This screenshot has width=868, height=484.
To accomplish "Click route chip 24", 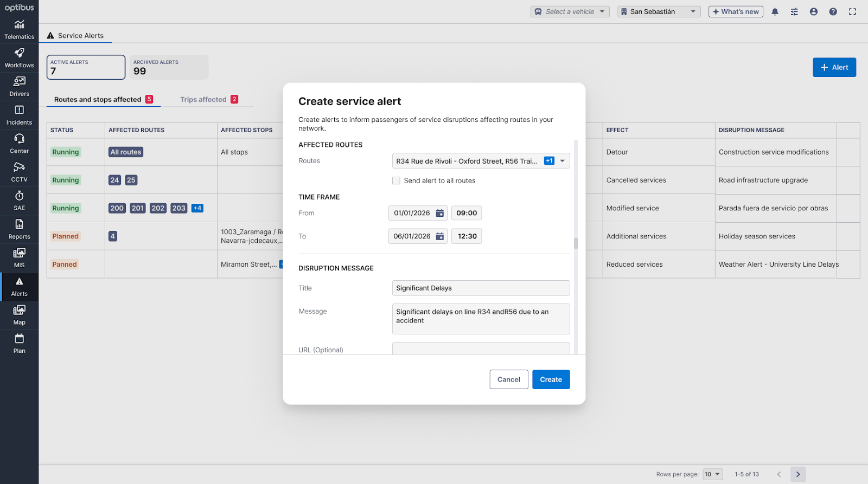I will [114, 180].
